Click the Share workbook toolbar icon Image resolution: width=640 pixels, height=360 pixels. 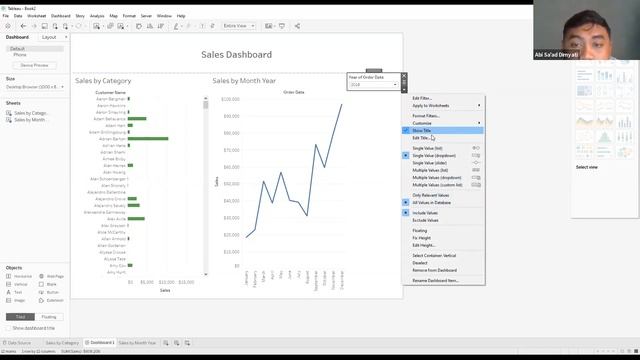point(297,26)
